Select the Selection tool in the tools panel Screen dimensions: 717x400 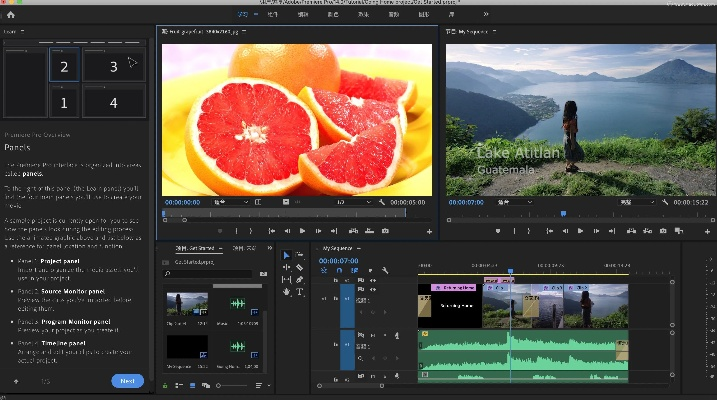286,256
